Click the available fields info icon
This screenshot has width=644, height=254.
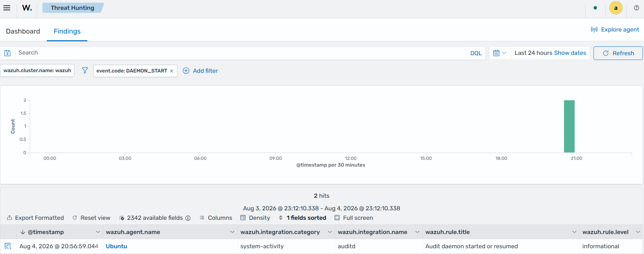pos(188,218)
